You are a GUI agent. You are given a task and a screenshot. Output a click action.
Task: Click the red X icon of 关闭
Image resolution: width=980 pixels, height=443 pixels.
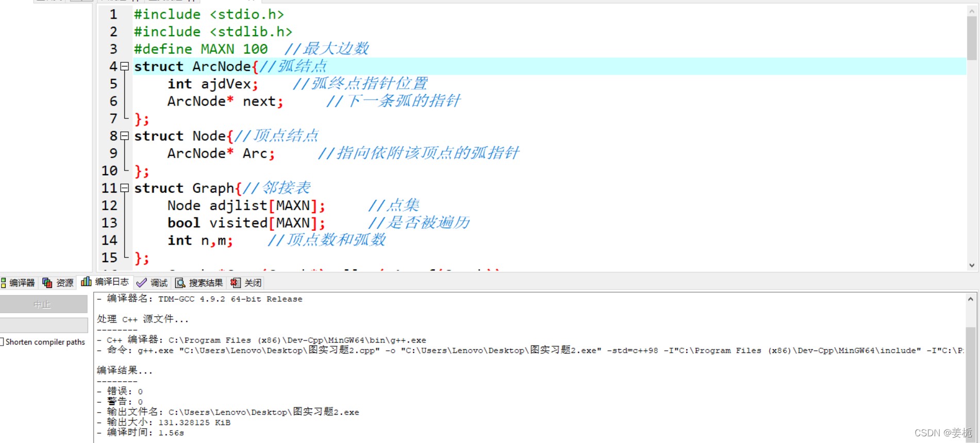[x=235, y=283]
